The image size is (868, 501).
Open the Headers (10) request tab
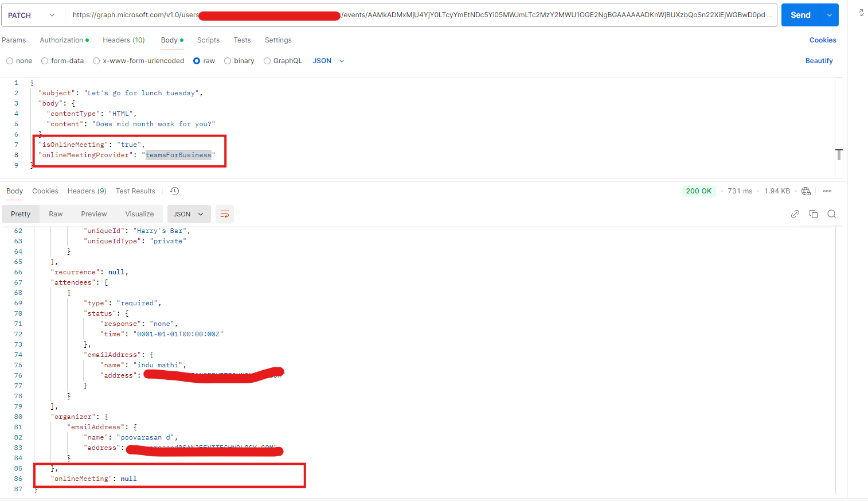point(123,40)
